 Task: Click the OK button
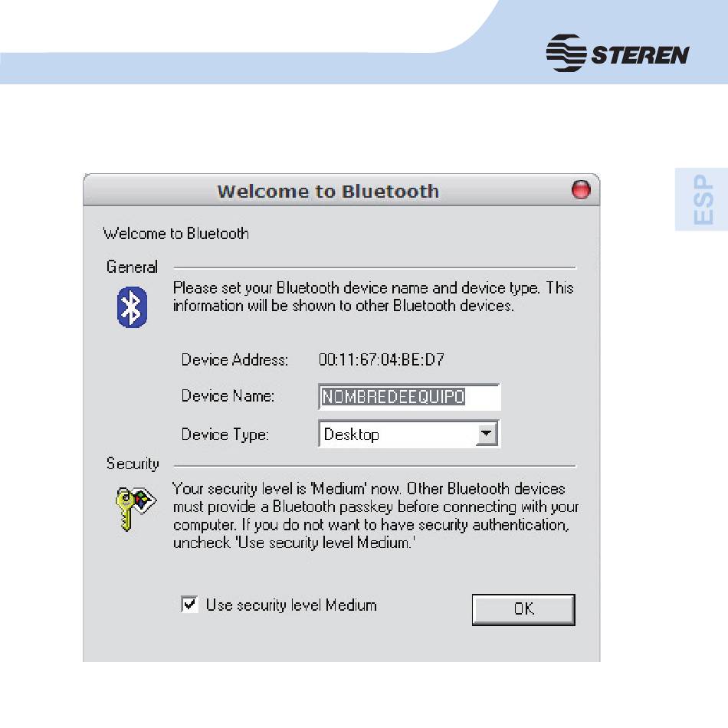pos(523,609)
